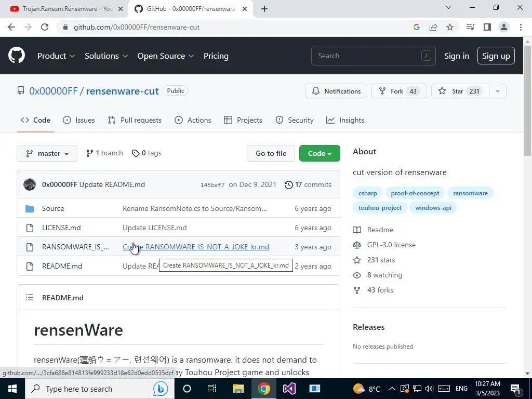Image resolution: width=532 pixels, height=399 pixels.
Task: Reload the page with refresh icon
Action: point(45,27)
